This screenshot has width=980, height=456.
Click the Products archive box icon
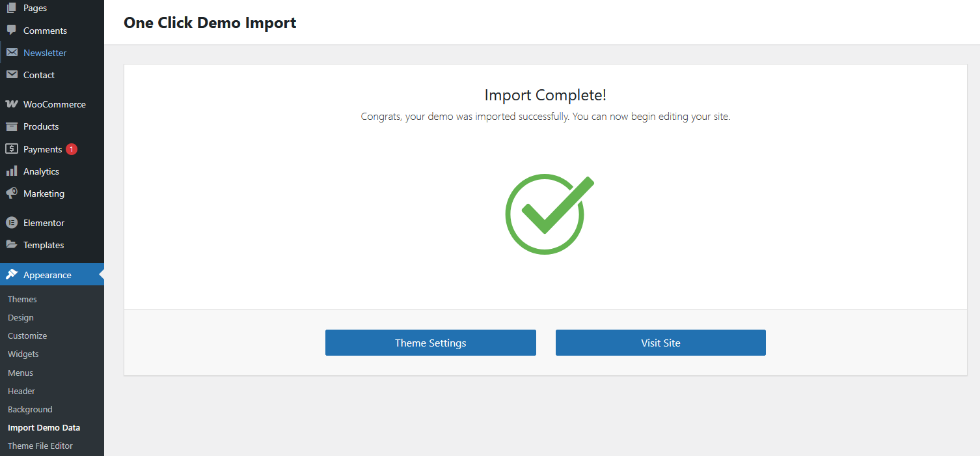click(12, 126)
